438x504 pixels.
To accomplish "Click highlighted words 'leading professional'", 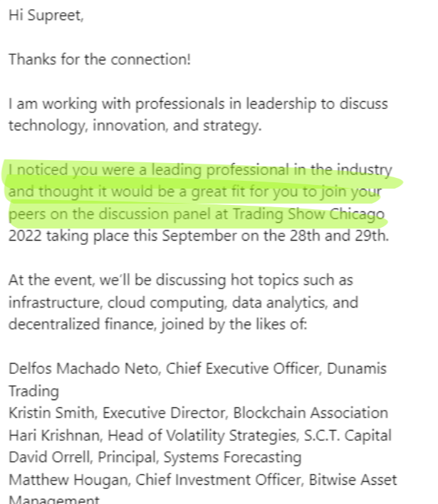I will pos(208,170).
